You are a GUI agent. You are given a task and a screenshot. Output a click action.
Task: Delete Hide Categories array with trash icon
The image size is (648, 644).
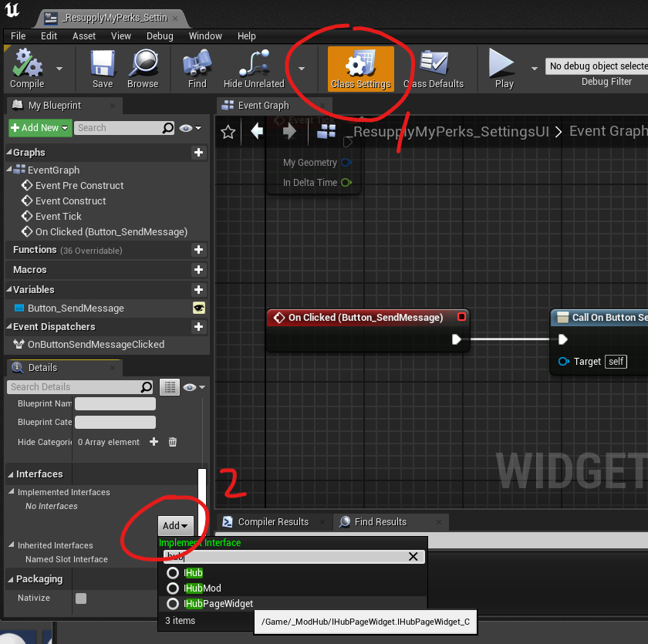(173, 442)
